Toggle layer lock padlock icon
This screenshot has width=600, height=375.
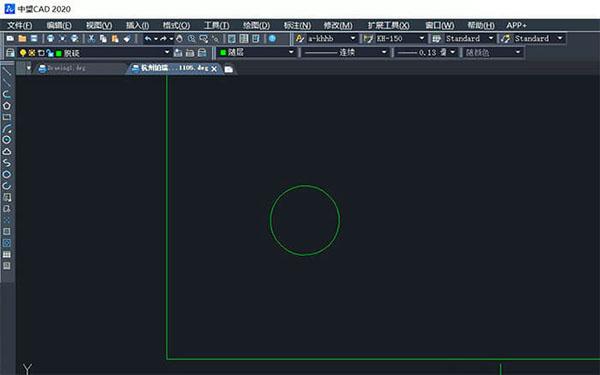click(x=50, y=53)
